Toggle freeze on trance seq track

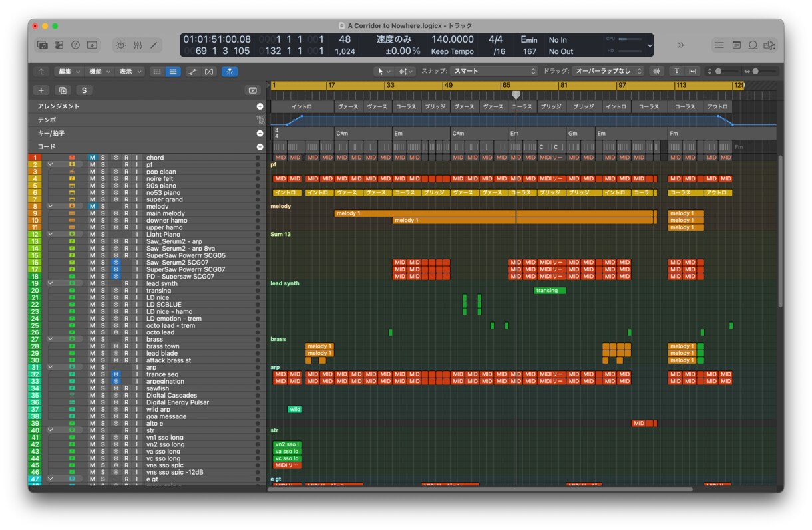pyautogui.click(x=116, y=374)
